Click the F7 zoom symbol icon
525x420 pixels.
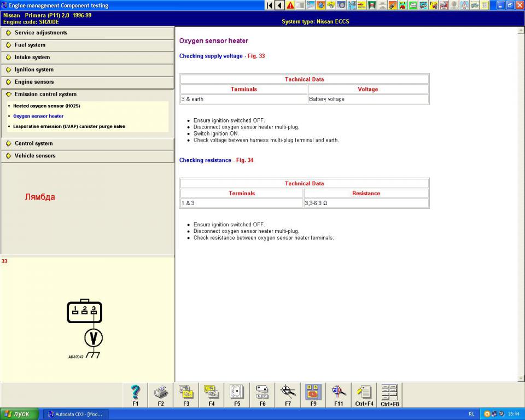tap(288, 395)
